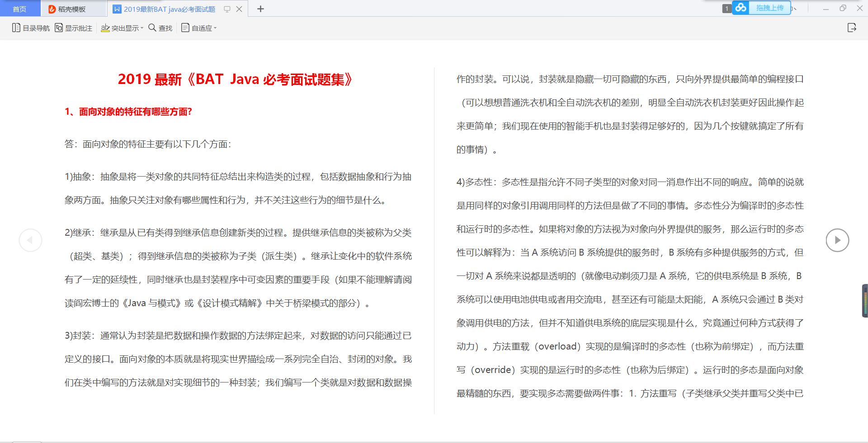
Task: Switch to the 首页 home tab
Action: pos(19,9)
